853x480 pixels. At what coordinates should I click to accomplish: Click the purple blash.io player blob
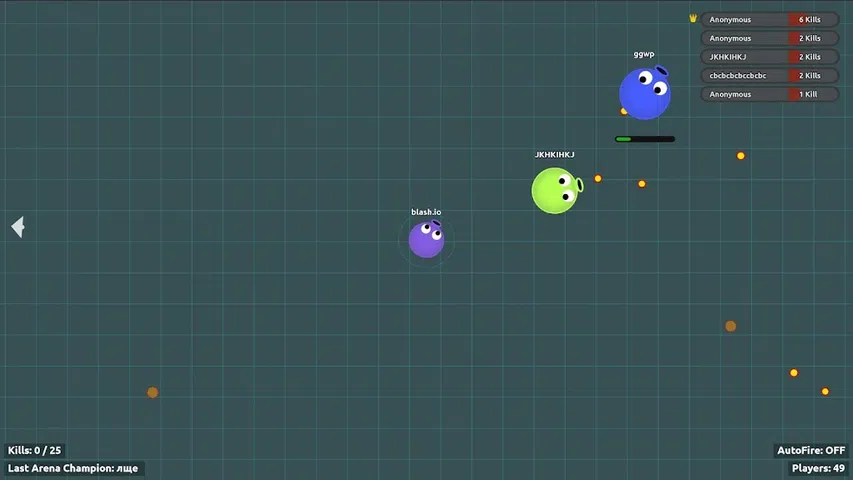[426, 240]
